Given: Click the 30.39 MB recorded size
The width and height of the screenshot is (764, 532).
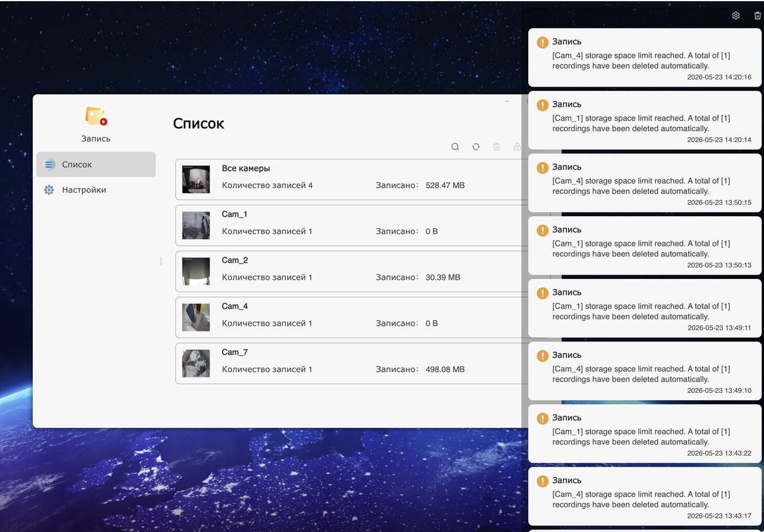Looking at the screenshot, I should [443, 278].
